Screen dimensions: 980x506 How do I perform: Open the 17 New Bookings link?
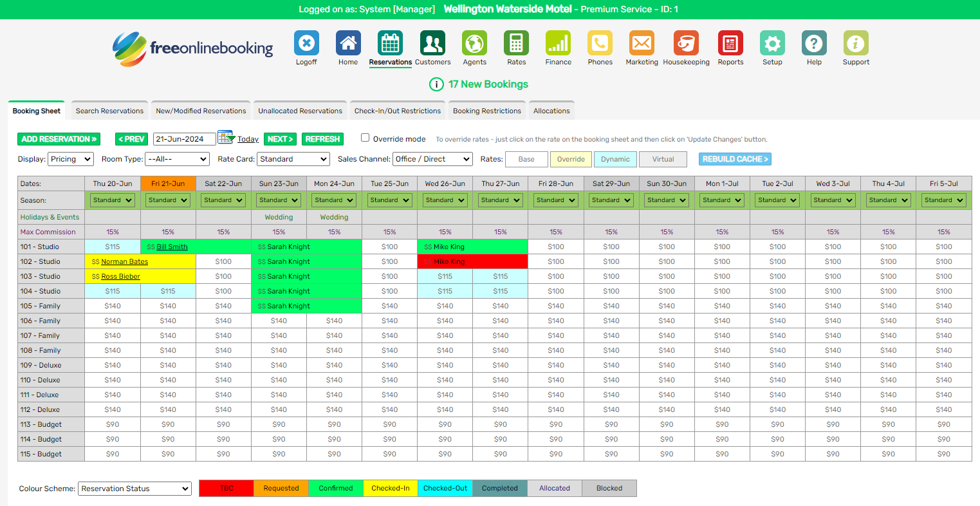pos(488,84)
